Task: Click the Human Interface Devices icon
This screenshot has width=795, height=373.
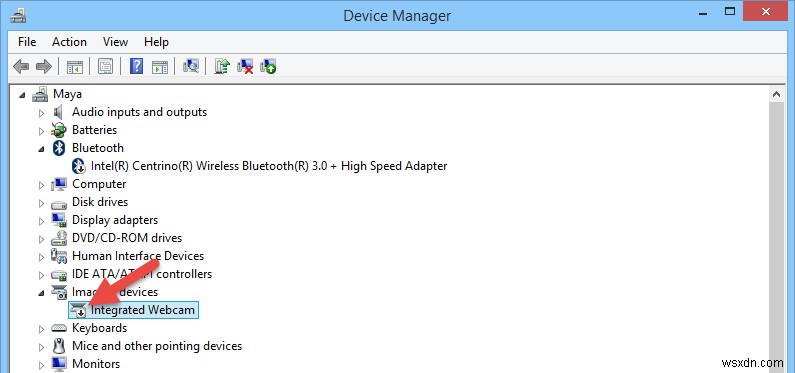Action: 59,256
